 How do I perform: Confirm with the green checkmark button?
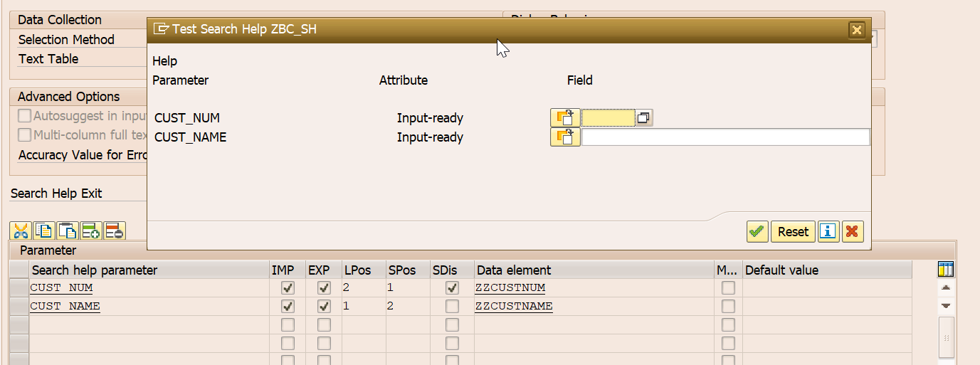click(757, 231)
